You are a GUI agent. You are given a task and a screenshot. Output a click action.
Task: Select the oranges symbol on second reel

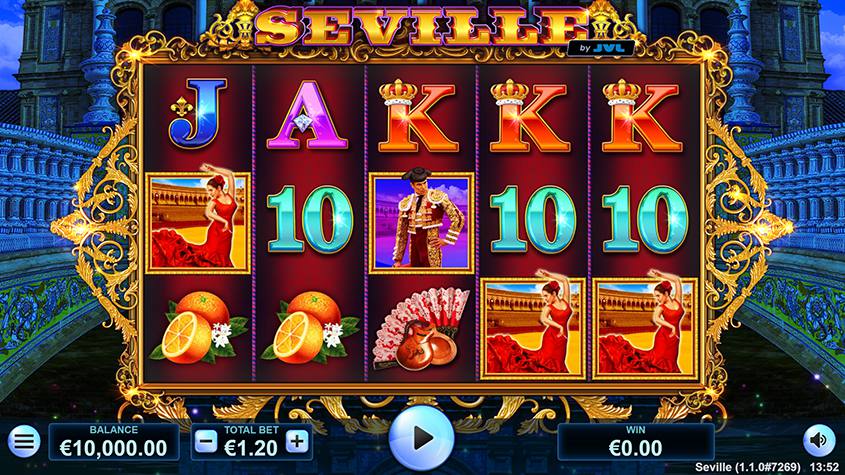click(x=310, y=329)
